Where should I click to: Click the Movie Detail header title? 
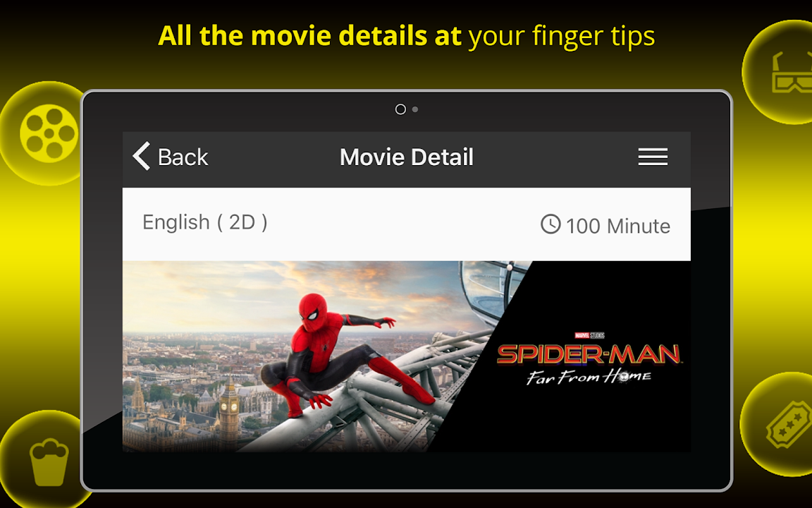(407, 157)
